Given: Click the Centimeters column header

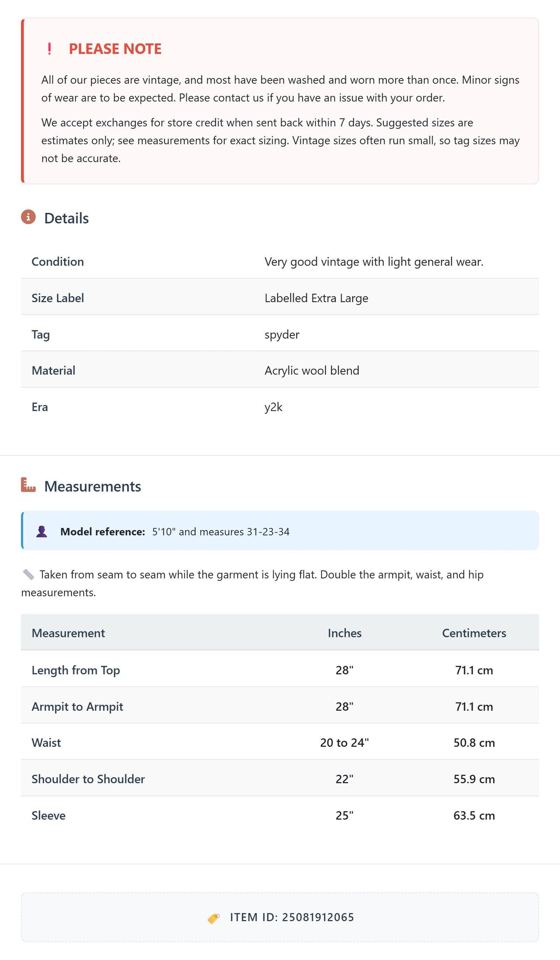Looking at the screenshot, I should pyautogui.click(x=474, y=633).
